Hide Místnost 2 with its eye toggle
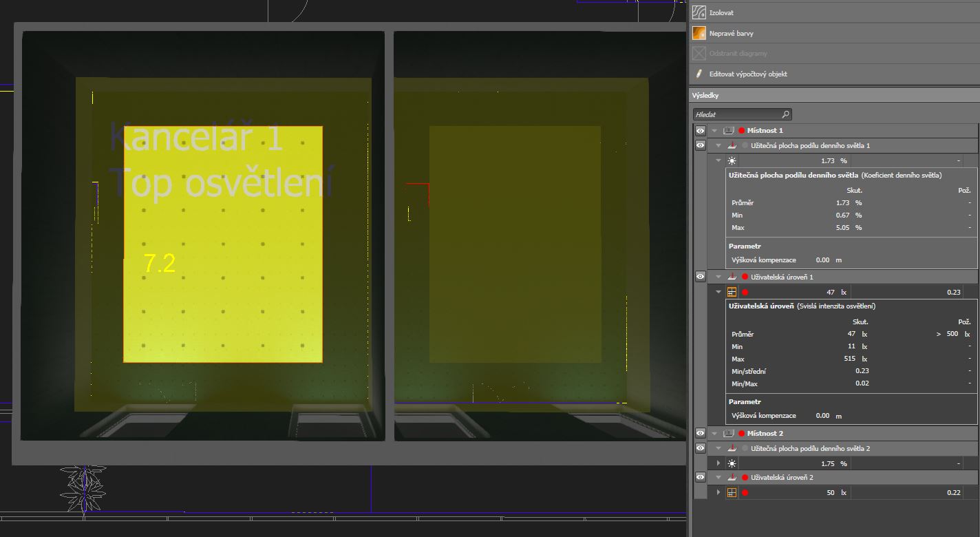Viewport: 980px width, 537px height. tap(700, 433)
